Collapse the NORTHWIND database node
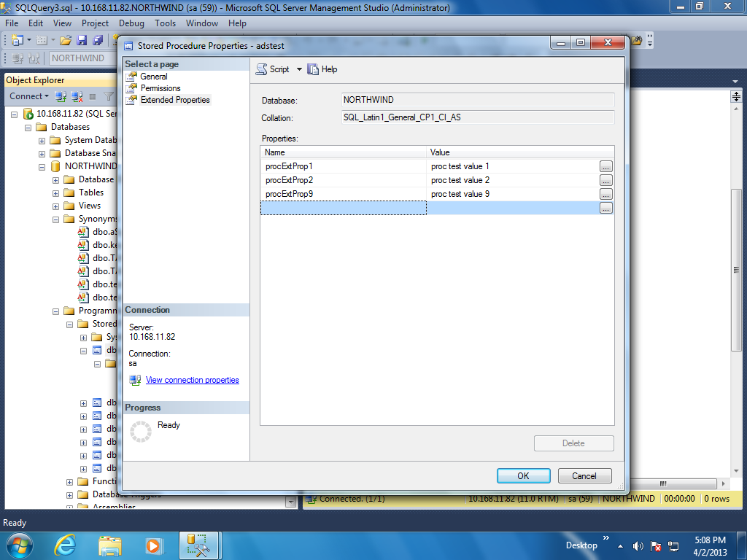This screenshot has width=747, height=560. pyautogui.click(x=42, y=167)
